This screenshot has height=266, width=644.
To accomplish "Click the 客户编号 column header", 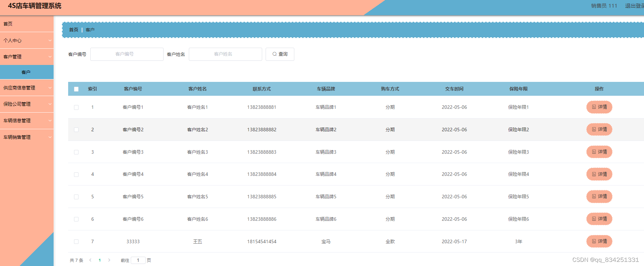I will (x=133, y=89).
